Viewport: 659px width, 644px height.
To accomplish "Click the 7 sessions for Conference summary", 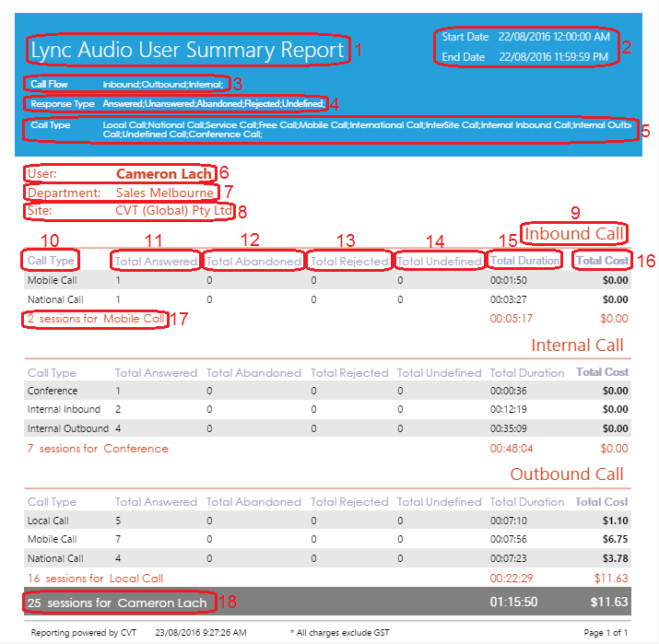I will 98,449.
